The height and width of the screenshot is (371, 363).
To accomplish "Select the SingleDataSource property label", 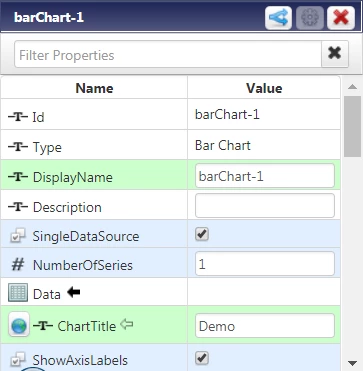I will point(86,236).
